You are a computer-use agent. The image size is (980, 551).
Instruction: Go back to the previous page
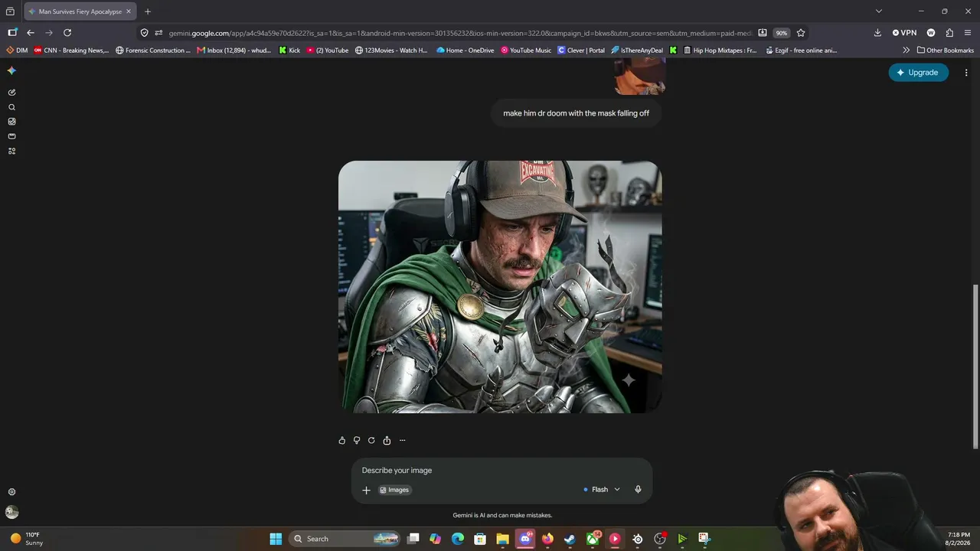[31, 33]
